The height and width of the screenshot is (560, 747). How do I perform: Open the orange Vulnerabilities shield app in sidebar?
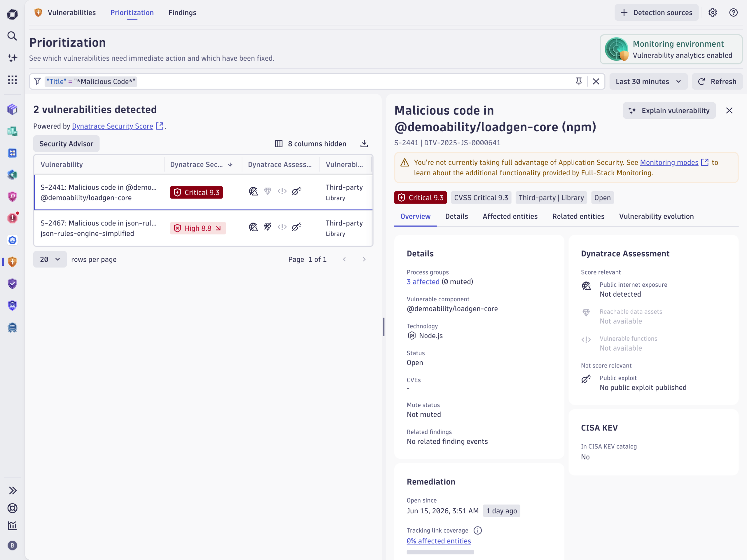(x=13, y=262)
